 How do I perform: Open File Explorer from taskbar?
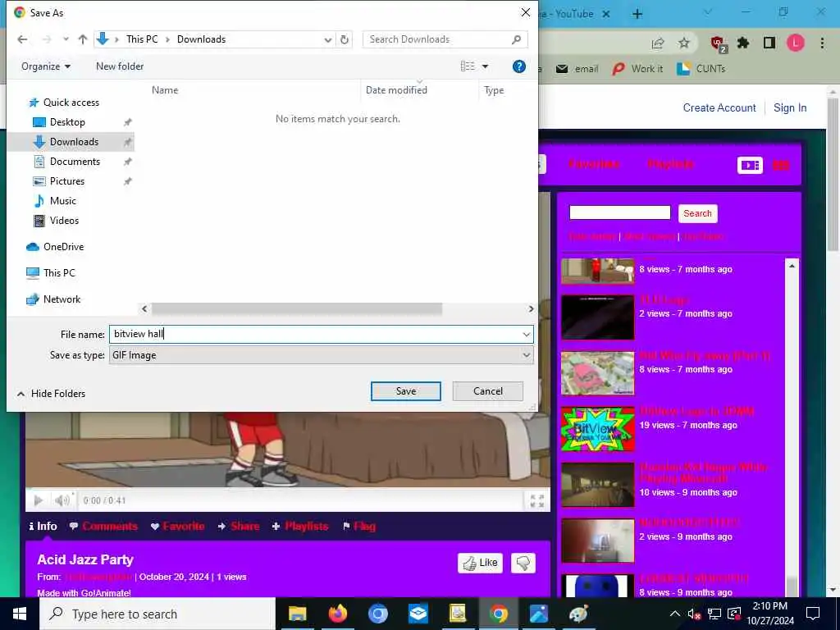297,614
